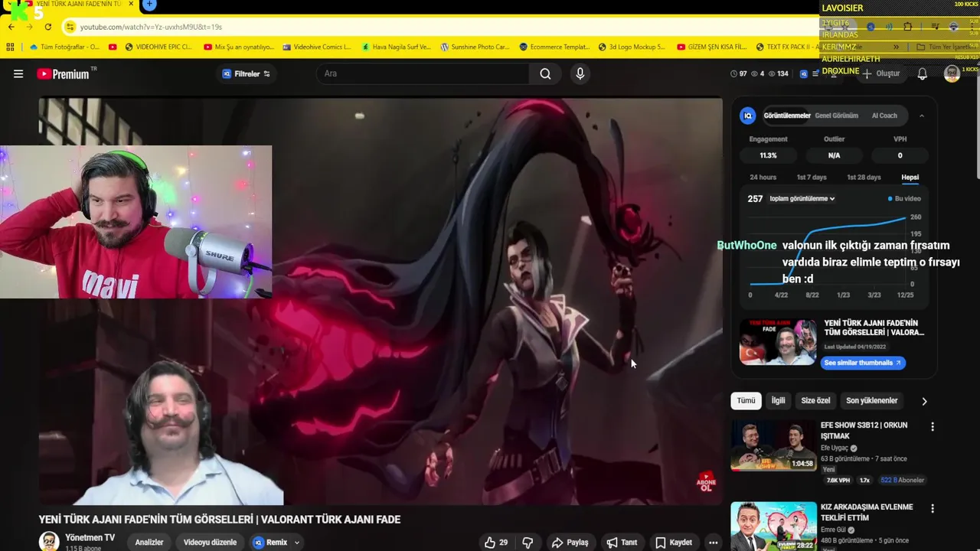Viewport: 980px width, 551px height.
Task: Open options for KIZ ARKADAŞIMA video
Action: click(932, 508)
